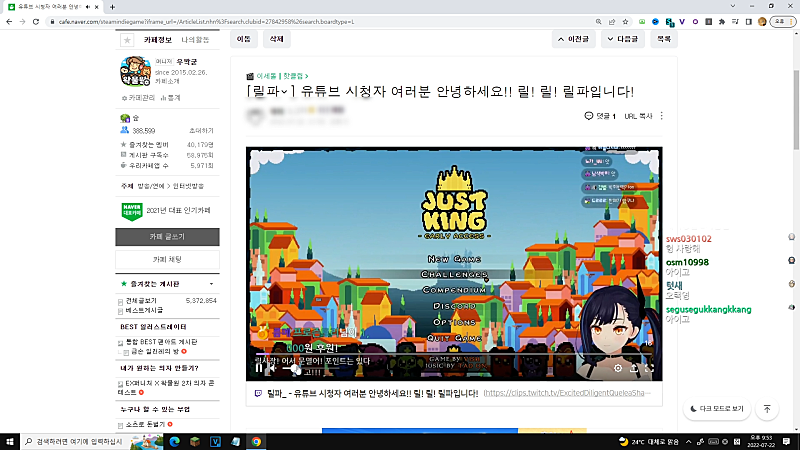Open the notification center icon
800x450 pixels.
coord(787,441)
